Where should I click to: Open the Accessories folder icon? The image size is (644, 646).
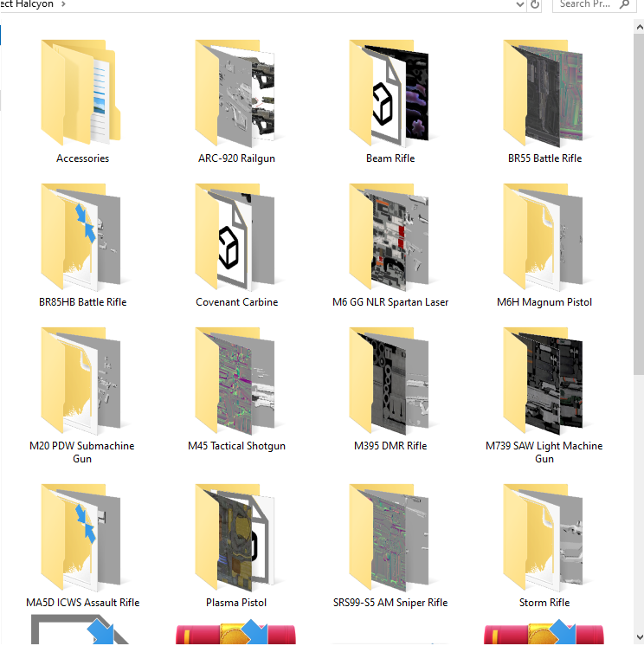tap(80, 93)
